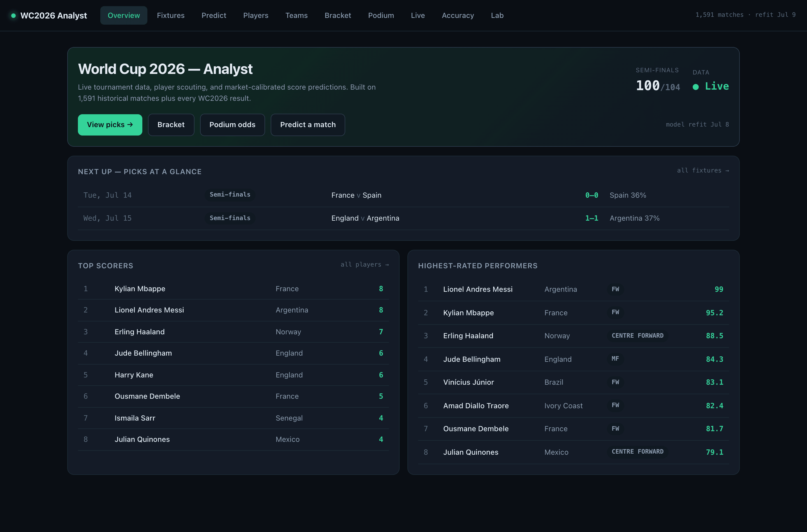
Task: Select Ousmane Dembele in Top Scorers
Action: click(x=233, y=396)
